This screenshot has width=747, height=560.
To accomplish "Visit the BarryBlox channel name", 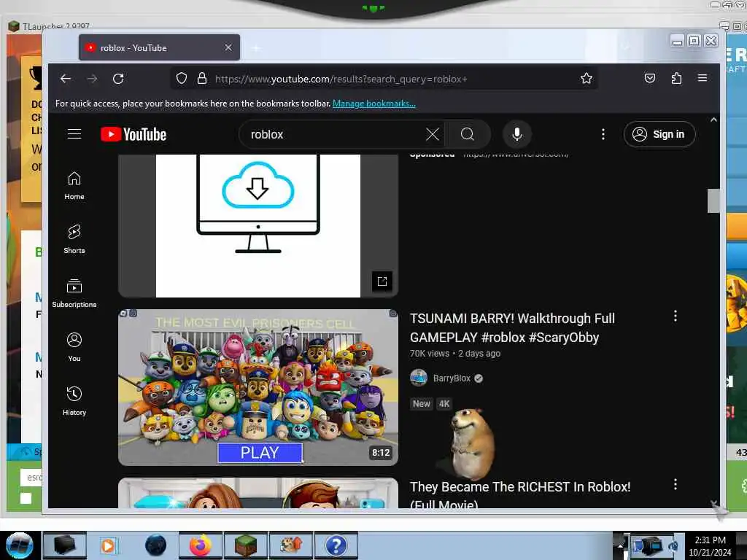I will [451, 378].
